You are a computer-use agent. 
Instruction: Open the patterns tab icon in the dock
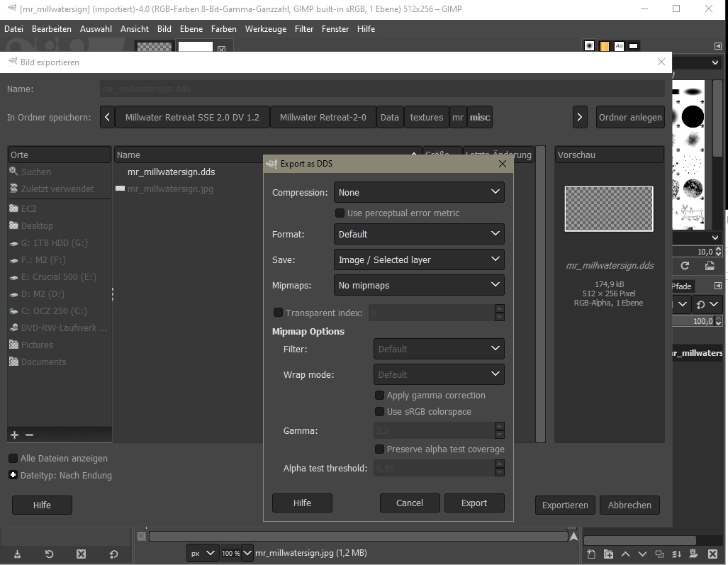pyautogui.click(x=604, y=46)
